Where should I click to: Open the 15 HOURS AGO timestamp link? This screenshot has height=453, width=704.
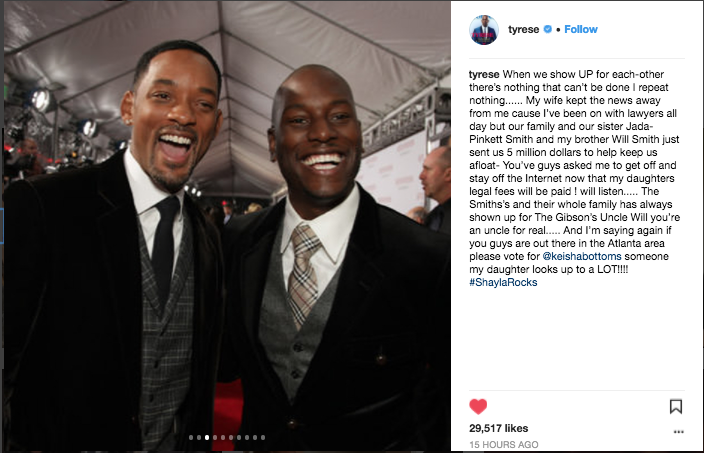(x=503, y=444)
